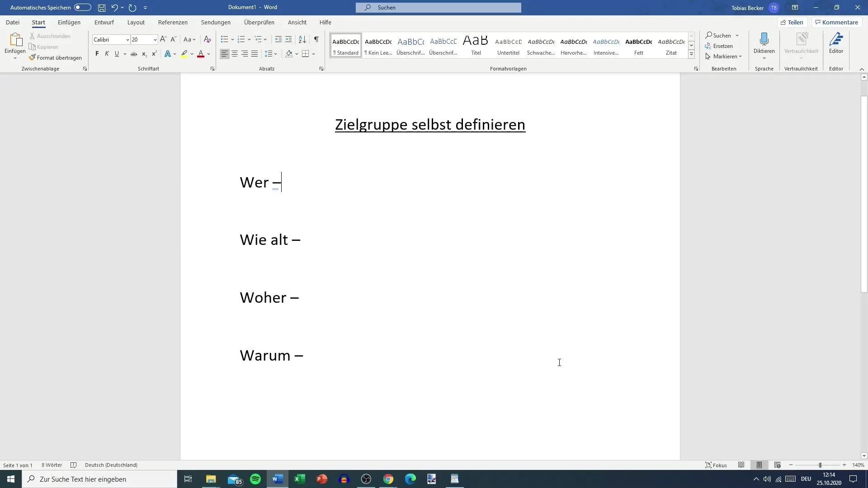This screenshot has width=868, height=488.
Task: Toggle bold F formatting
Action: coord(97,54)
